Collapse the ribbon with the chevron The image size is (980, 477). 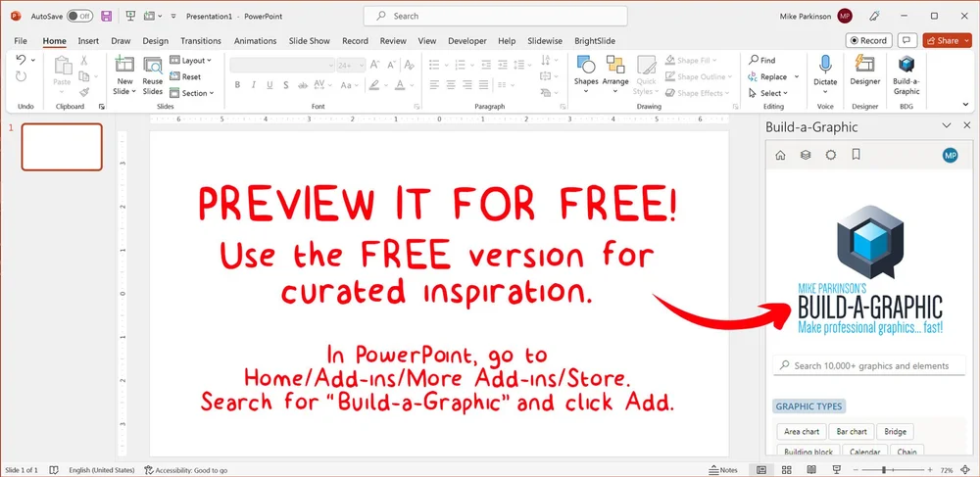pos(967,105)
